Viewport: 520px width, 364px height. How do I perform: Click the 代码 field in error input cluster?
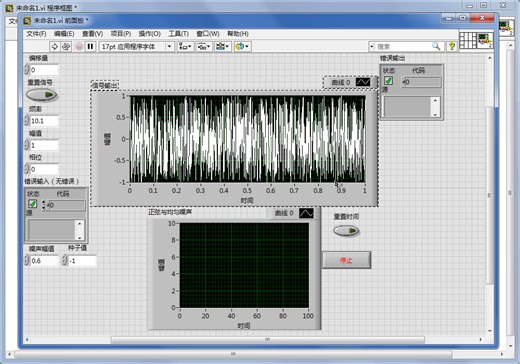click(66, 205)
